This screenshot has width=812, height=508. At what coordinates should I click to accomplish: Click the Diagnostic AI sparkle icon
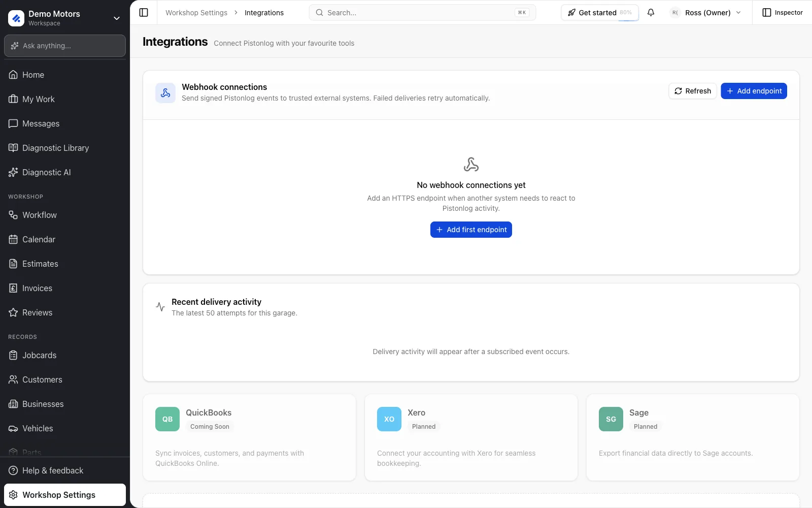click(13, 172)
